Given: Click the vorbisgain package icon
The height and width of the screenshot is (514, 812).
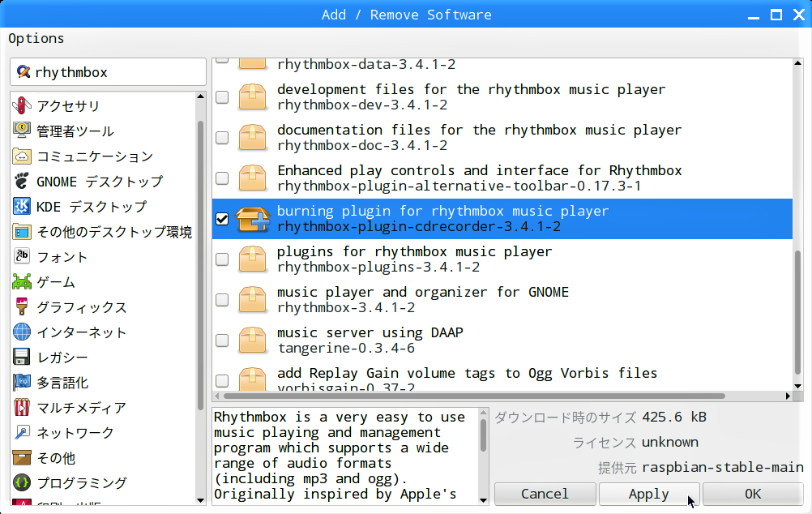Looking at the screenshot, I should 252,379.
